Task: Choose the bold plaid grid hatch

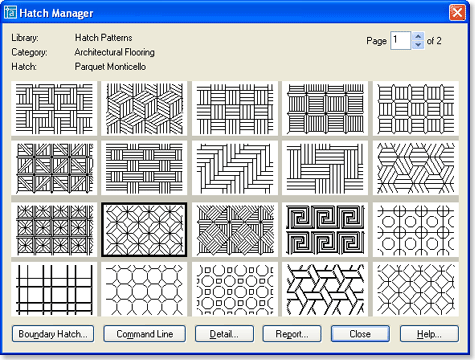Action: (54, 289)
